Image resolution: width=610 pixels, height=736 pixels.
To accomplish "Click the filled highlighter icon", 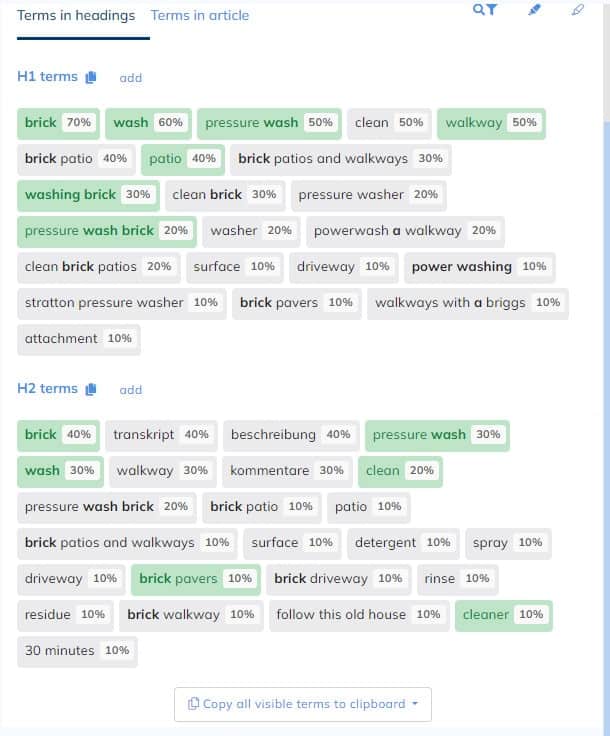I will 534,9.
